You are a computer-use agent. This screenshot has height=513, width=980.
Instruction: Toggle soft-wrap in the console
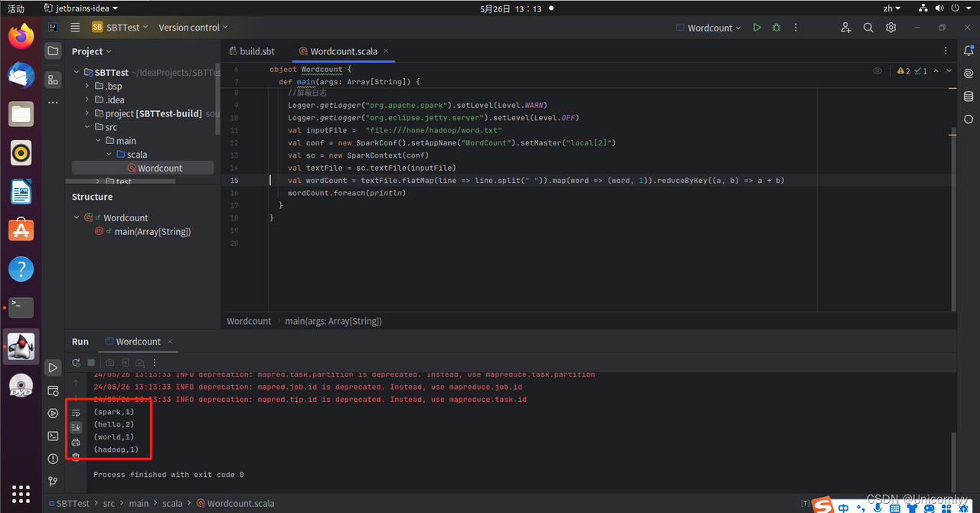point(76,413)
